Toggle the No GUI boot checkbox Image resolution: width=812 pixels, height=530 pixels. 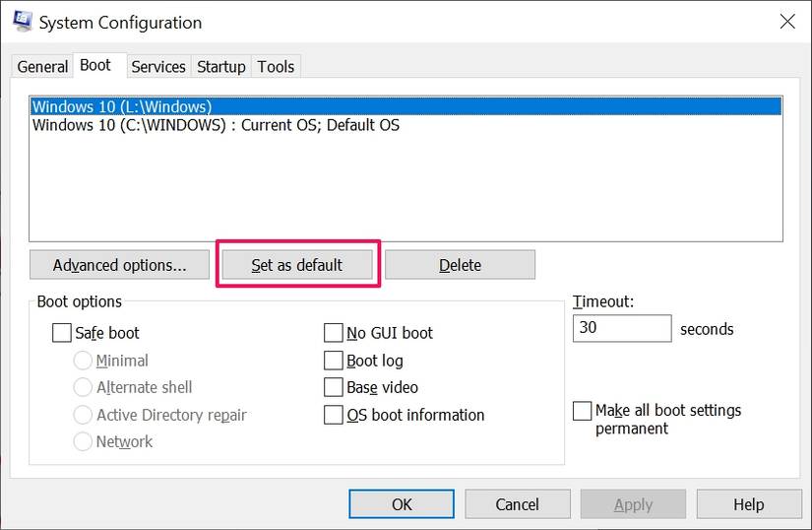point(334,333)
